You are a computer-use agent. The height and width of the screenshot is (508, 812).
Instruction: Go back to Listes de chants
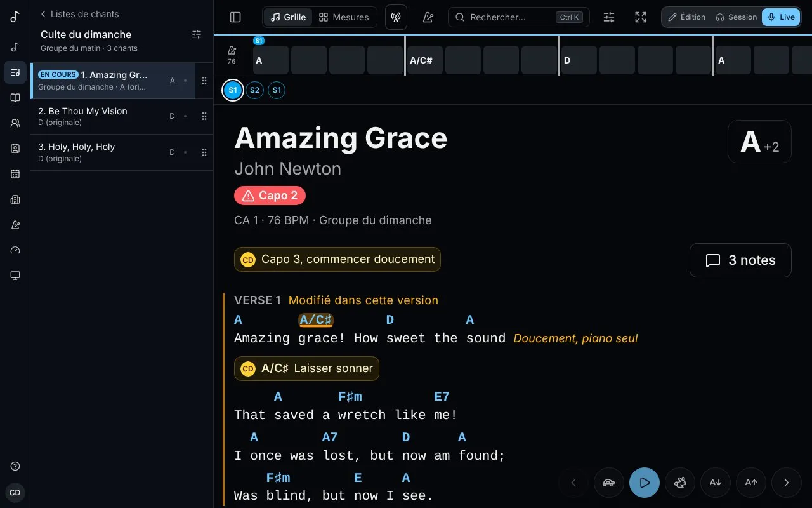(79, 14)
